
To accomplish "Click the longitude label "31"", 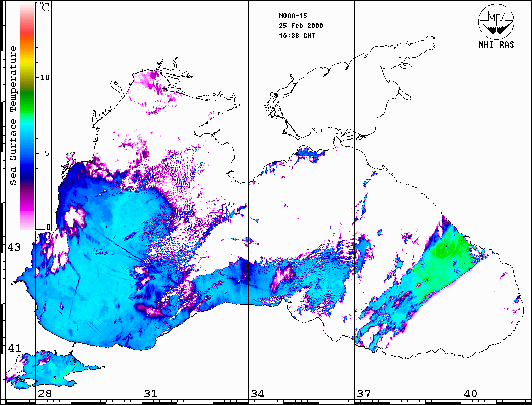I will coord(151,394).
